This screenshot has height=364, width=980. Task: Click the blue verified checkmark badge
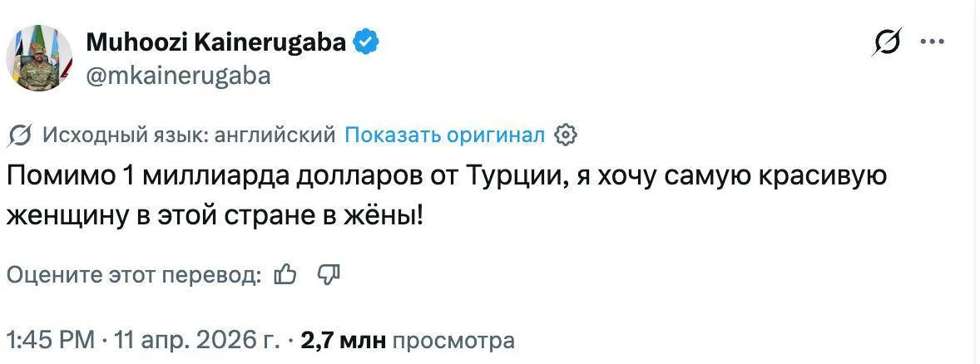[368, 41]
